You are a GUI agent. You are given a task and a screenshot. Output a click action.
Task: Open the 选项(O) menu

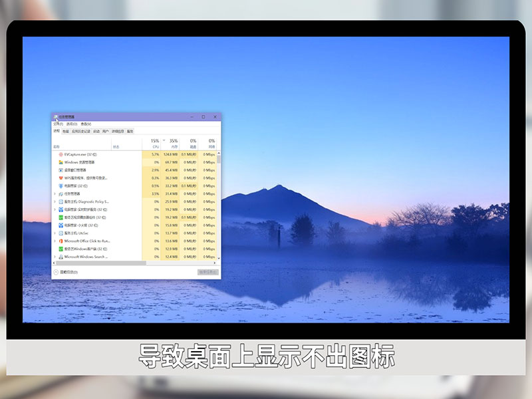click(x=72, y=124)
